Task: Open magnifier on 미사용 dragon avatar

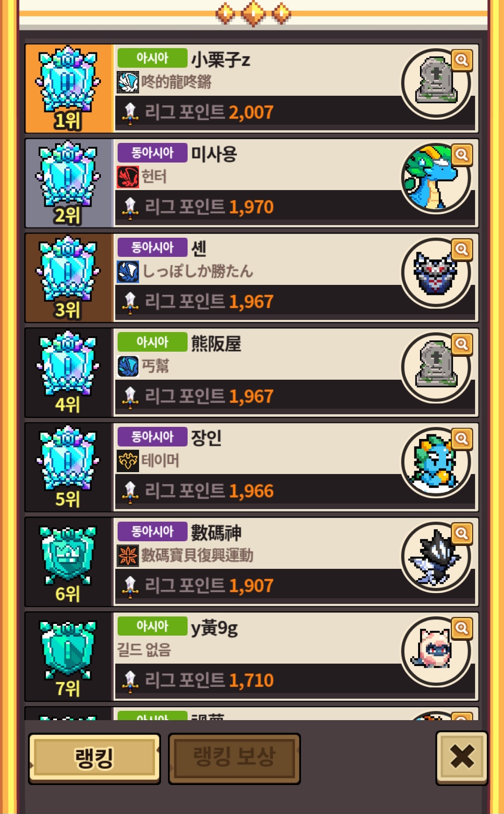Action: [x=462, y=155]
